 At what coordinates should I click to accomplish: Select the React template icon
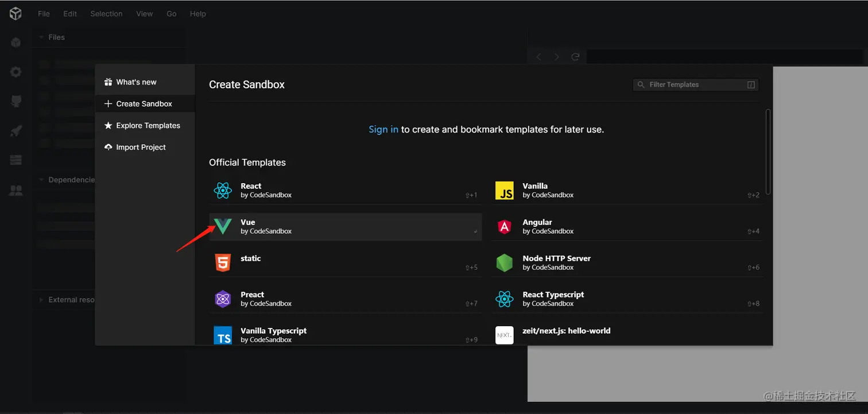222,190
